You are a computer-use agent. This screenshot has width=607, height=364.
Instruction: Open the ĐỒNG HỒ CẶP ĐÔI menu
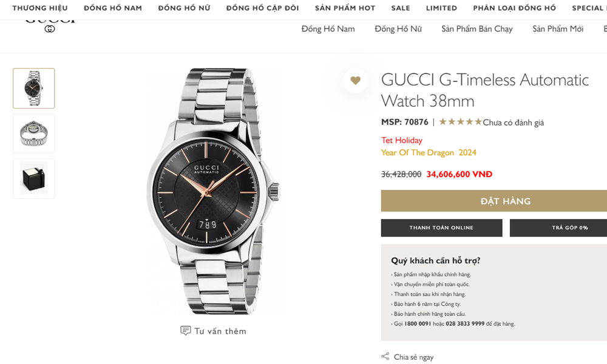(x=262, y=8)
